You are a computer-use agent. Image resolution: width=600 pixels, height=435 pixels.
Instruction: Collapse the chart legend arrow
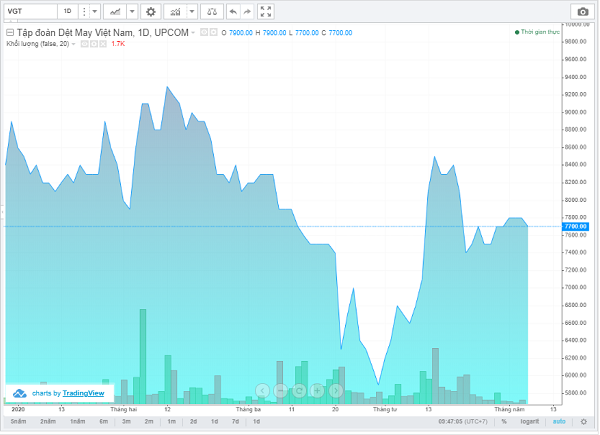click(x=9, y=32)
